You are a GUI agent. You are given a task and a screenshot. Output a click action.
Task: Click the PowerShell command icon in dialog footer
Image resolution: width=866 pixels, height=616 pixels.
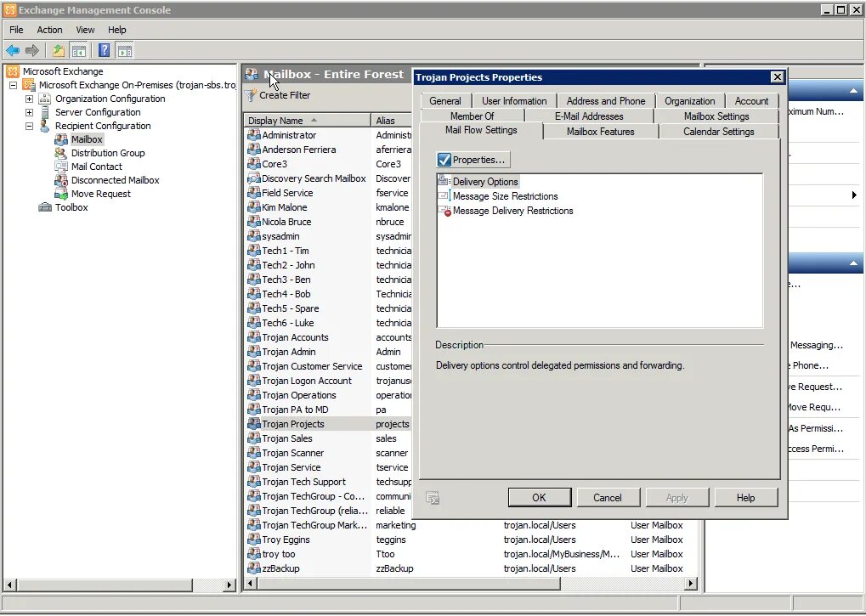[x=433, y=498]
